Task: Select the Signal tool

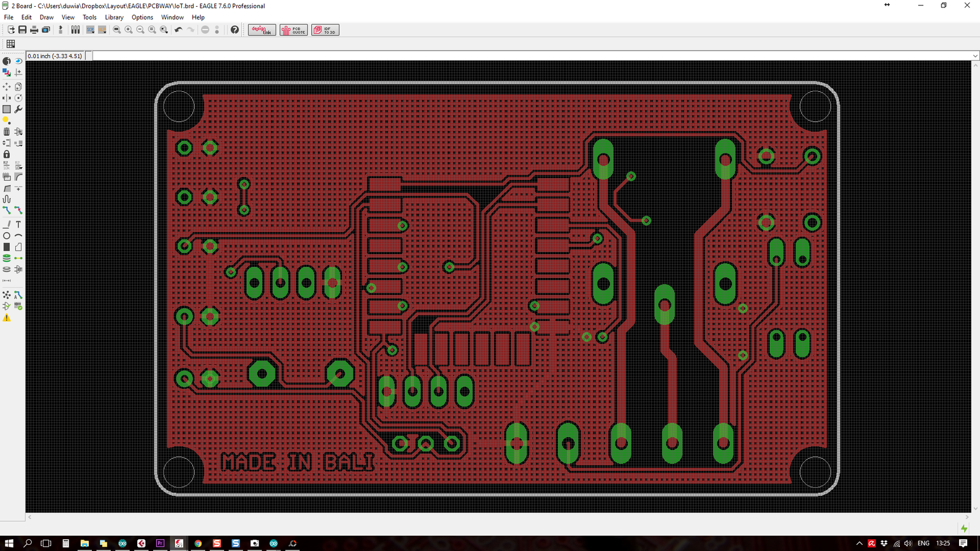Action: [x=18, y=258]
